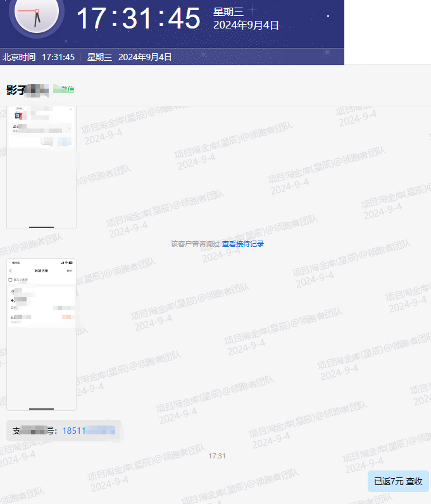Select the 已返7元 查收 message bubble
431x504 pixels.
click(x=397, y=481)
